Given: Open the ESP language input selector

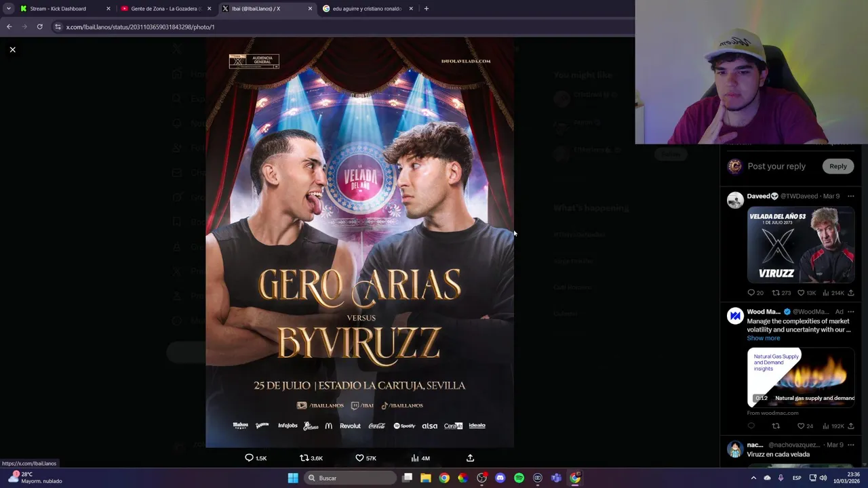Looking at the screenshot, I should tap(797, 478).
